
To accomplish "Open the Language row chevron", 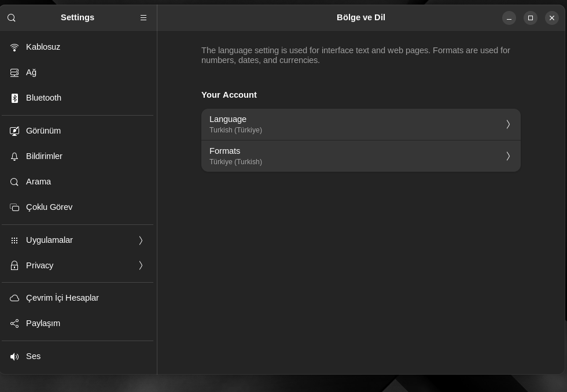I will pyautogui.click(x=508, y=124).
